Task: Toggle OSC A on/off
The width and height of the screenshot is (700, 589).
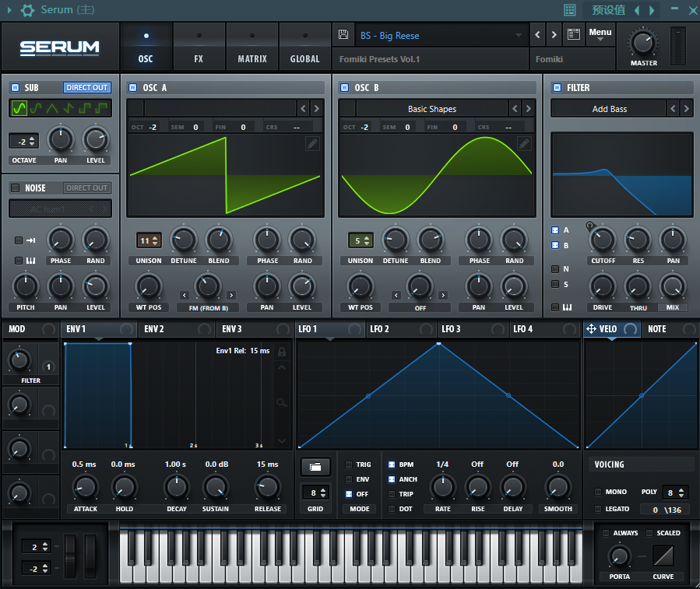Action: (132, 87)
